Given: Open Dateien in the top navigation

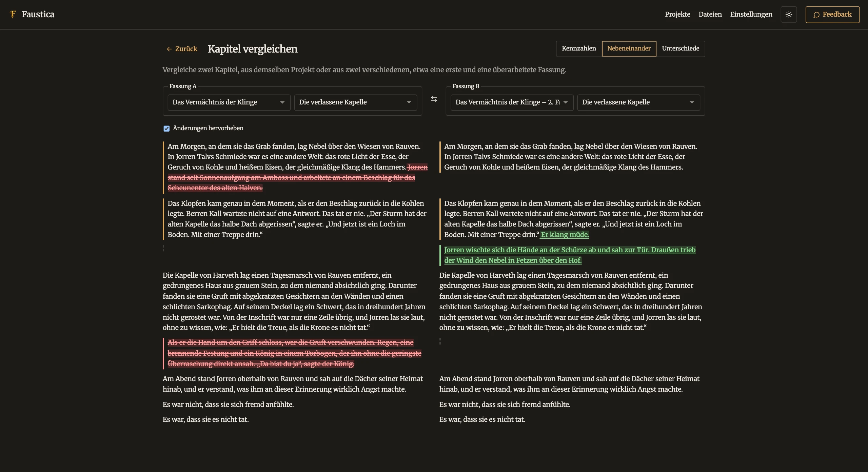Looking at the screenshot, I should pos(710,14).
